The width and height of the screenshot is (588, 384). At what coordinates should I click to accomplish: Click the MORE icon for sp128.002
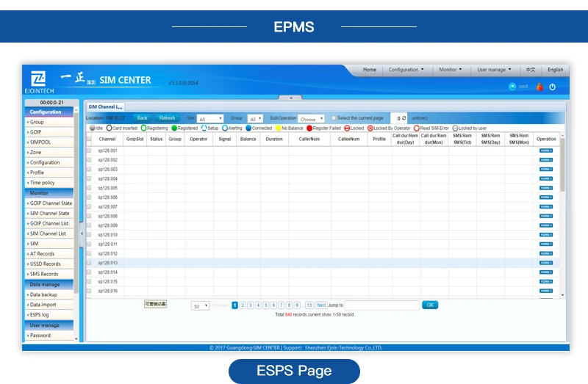pos(546,160)
